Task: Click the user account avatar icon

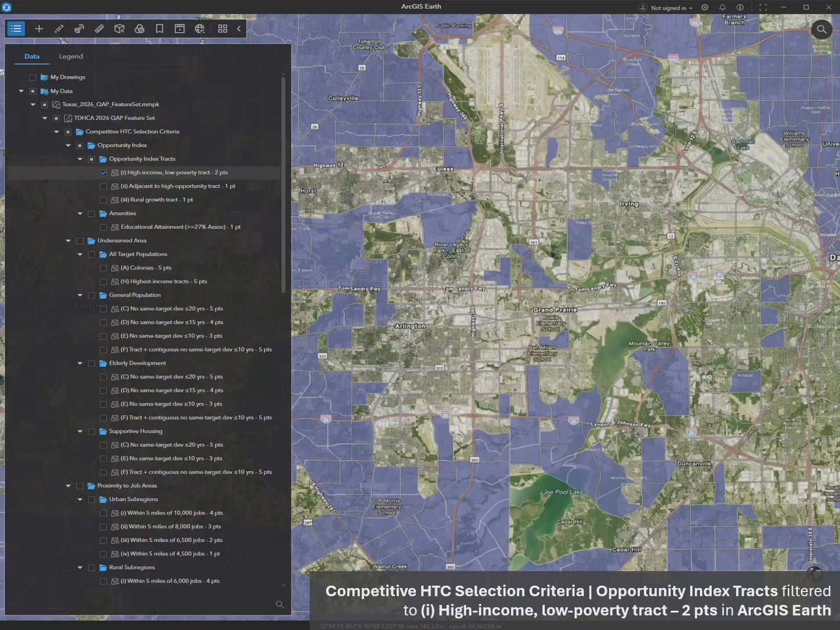Action: pyautogui.click(x=642, y=8)
